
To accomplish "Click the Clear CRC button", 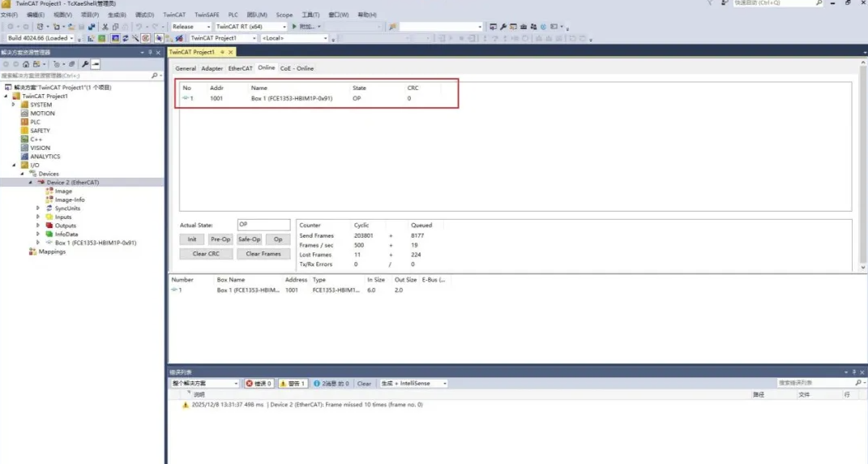I will pyautogui.click(x=206, y=254).
